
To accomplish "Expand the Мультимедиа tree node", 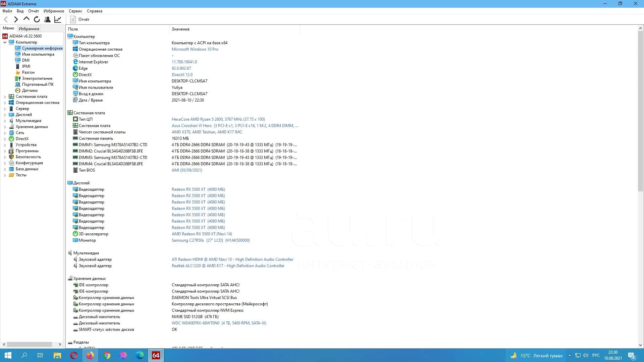I will 5,121.
